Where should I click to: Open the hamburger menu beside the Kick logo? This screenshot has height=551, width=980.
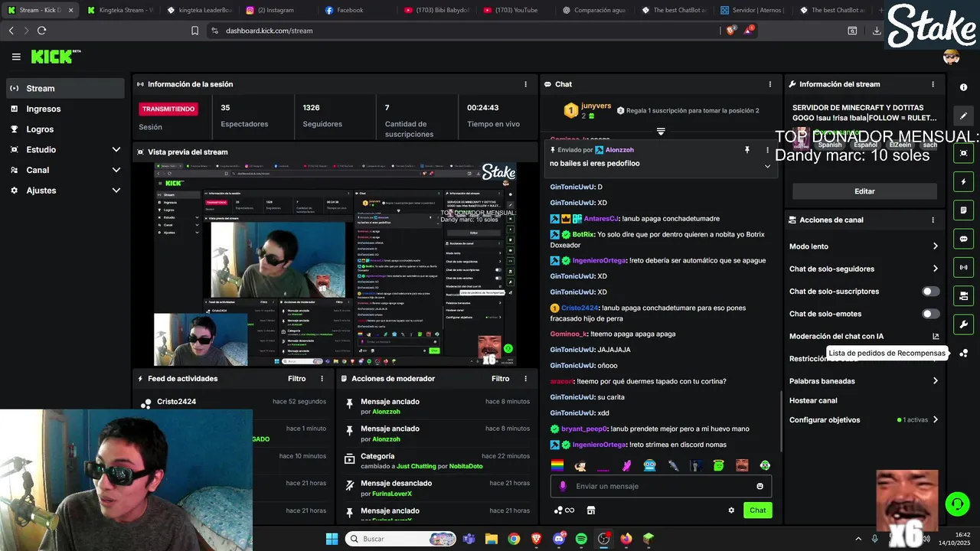[x=16, y=57]
